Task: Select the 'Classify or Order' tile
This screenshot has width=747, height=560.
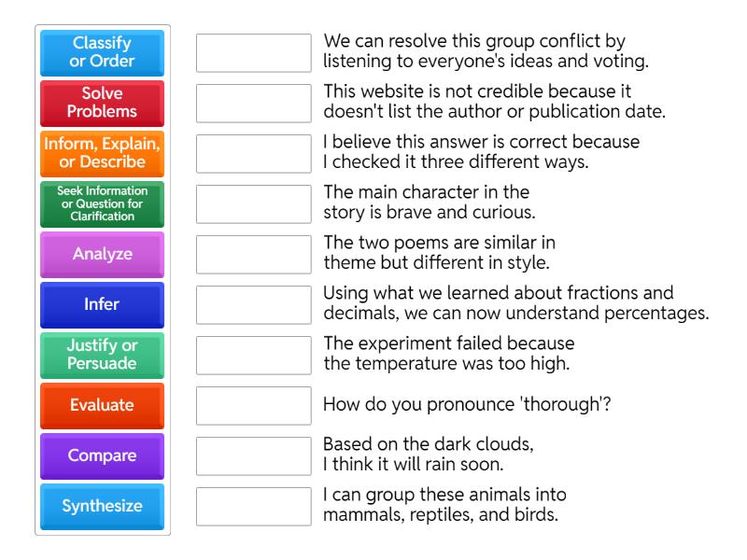Action: [103, 53]
